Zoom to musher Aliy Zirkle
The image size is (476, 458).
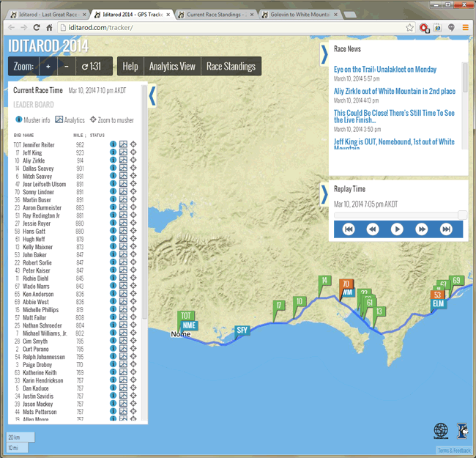coord(133,160)
